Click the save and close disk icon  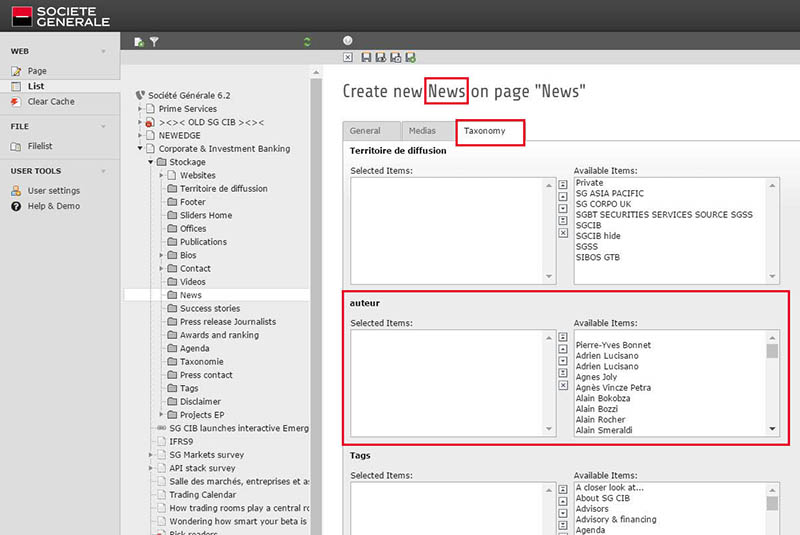click(x=395, y=57)
